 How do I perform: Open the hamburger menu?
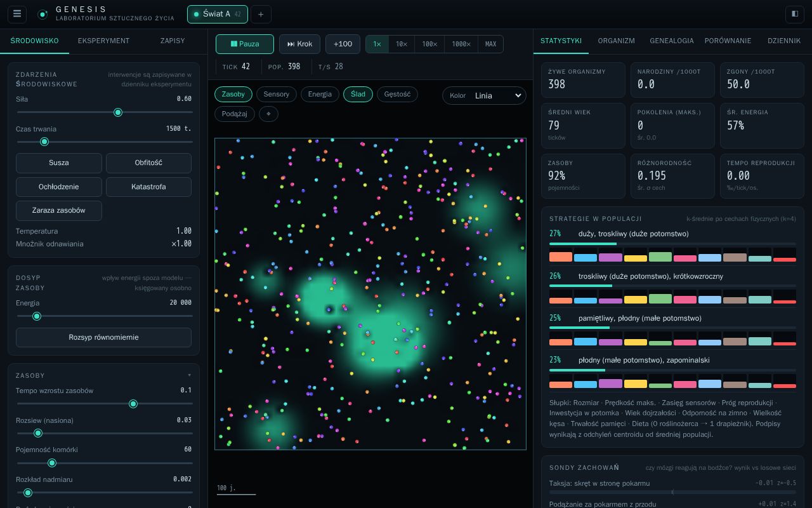coord(17,14)
